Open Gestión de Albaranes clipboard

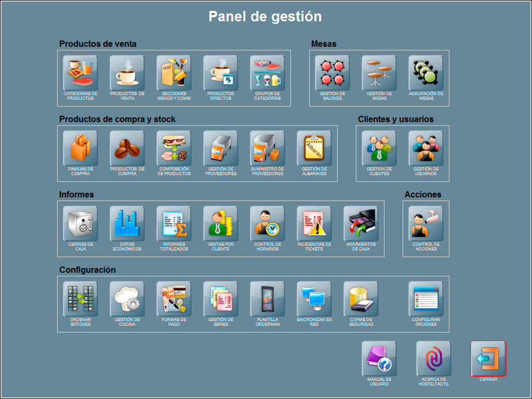[x=314, y=148]
